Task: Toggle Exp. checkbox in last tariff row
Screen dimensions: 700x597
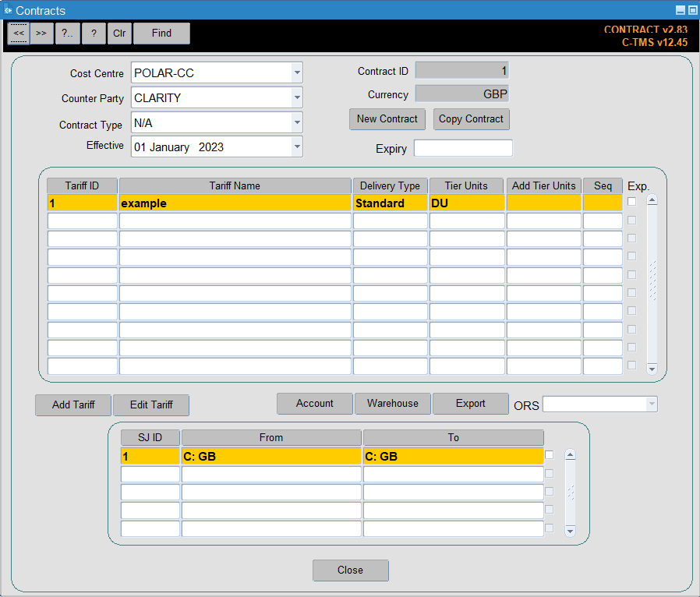Action: click(631, 366)
